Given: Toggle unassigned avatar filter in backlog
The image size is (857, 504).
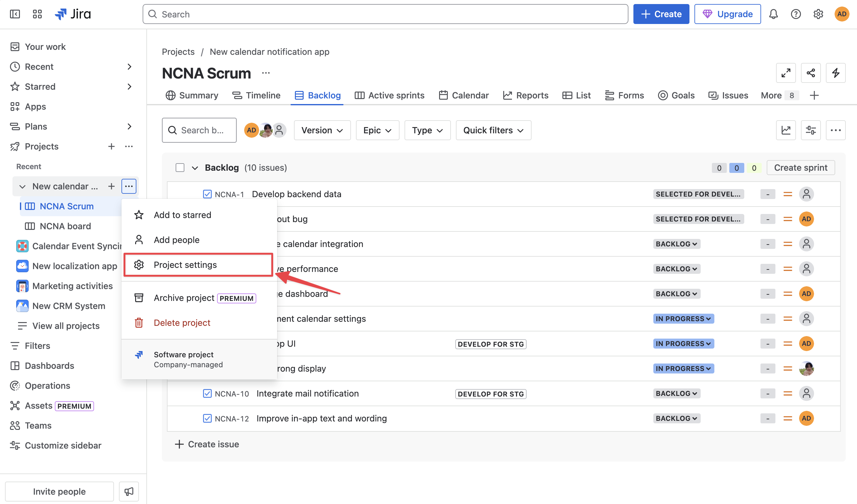Looking at the screenshot, I should click(x=279, y=130).
